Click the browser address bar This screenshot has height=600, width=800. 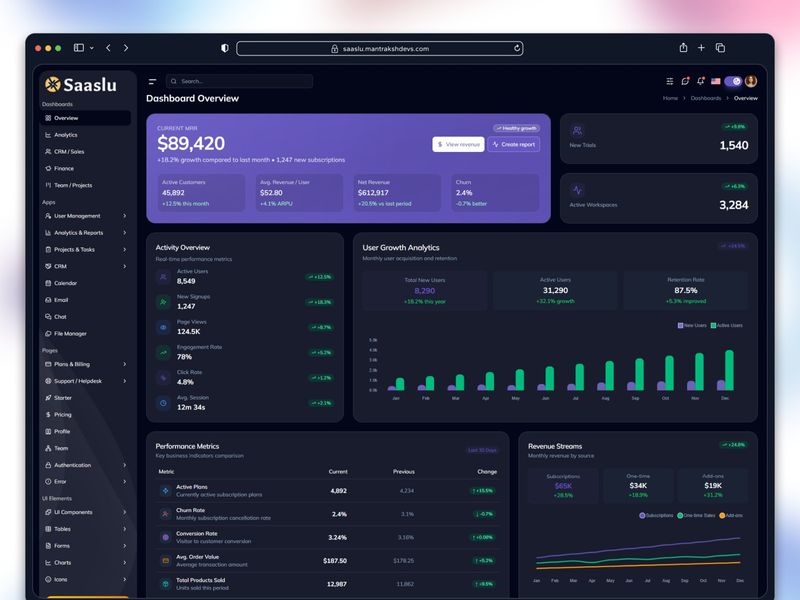[380, 48]
